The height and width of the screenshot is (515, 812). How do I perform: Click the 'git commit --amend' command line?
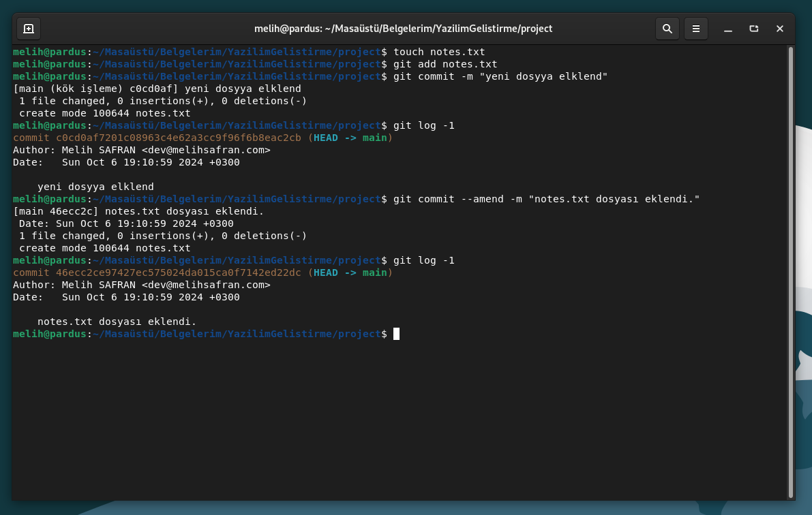(546, 200)
